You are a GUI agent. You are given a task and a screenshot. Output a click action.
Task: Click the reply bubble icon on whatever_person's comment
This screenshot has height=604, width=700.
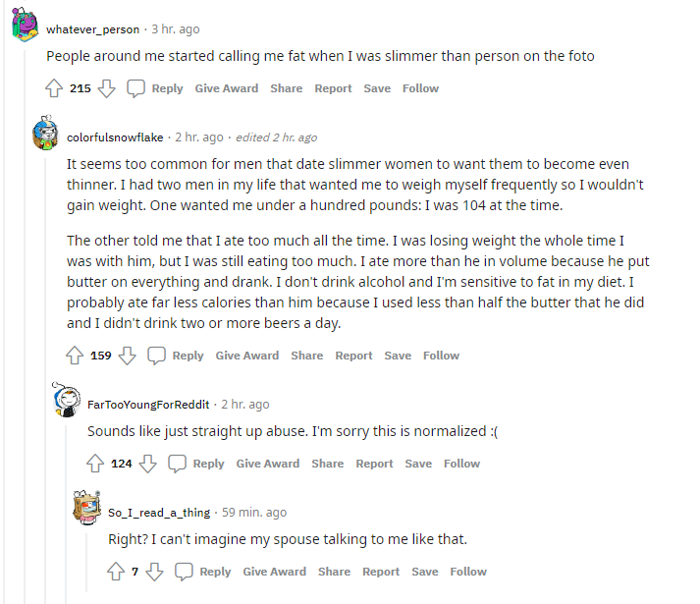coord(135,88)
